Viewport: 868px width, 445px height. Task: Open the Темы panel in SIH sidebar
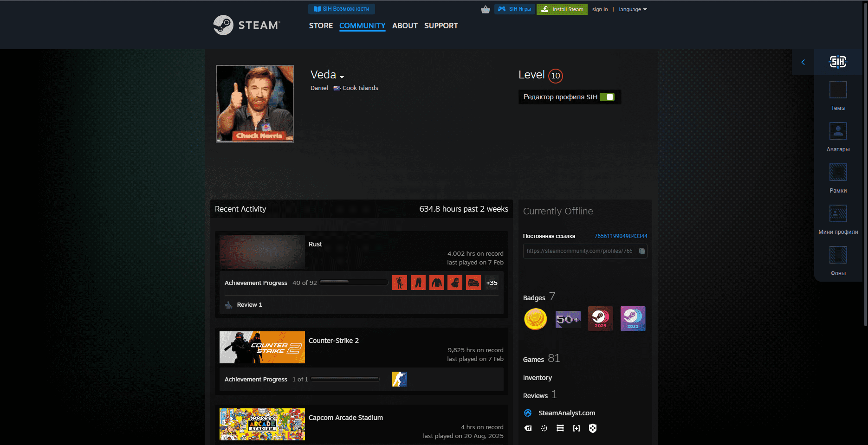tap(838, 95)
